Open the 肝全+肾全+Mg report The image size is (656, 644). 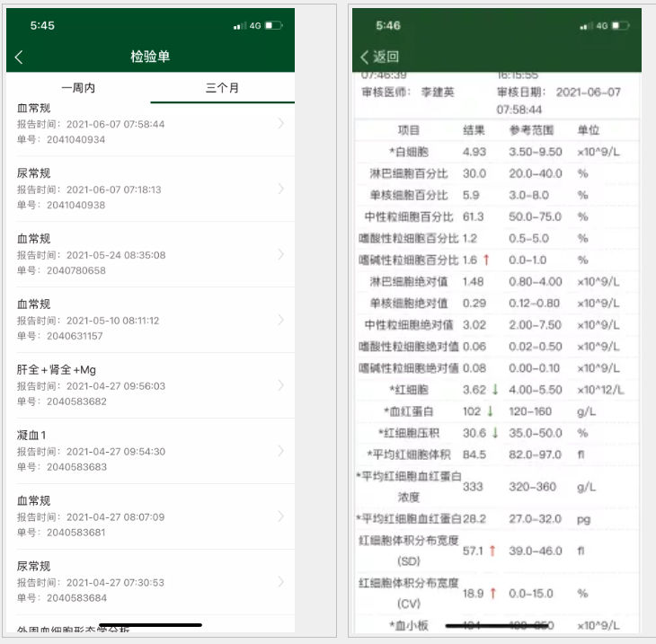(x=150, y=385)
